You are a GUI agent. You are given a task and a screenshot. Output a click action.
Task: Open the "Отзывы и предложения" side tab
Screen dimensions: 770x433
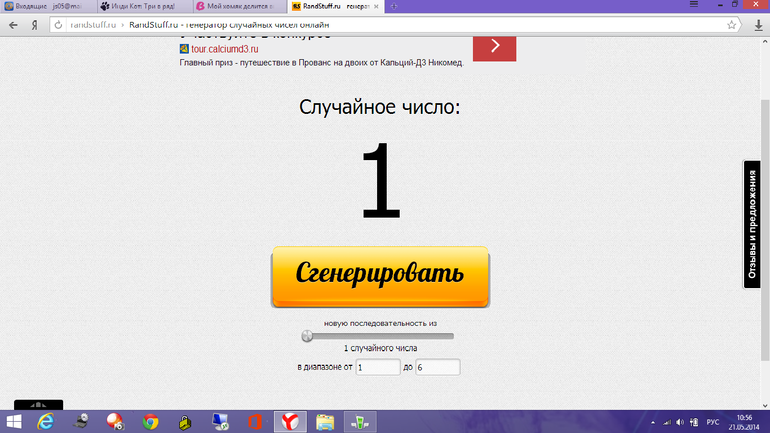pos(755,224)
